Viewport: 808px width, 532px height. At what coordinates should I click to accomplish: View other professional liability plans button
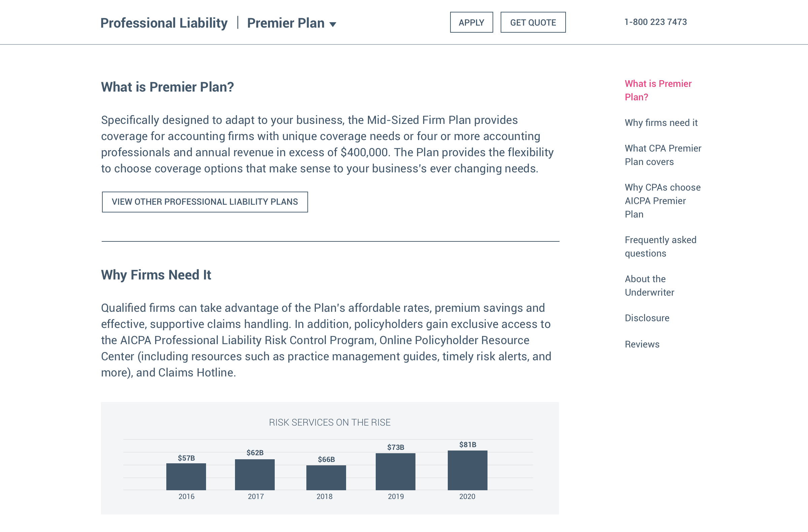[x=205, y=202]
